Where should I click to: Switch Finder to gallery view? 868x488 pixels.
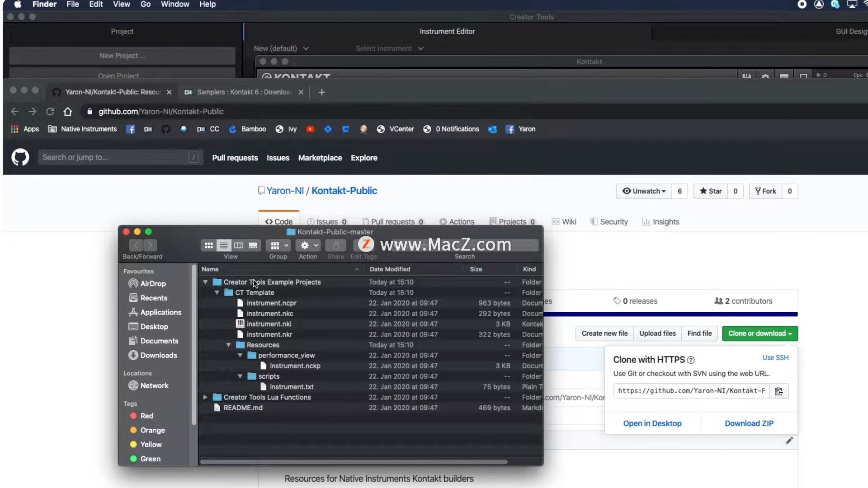tap(253, 245)
